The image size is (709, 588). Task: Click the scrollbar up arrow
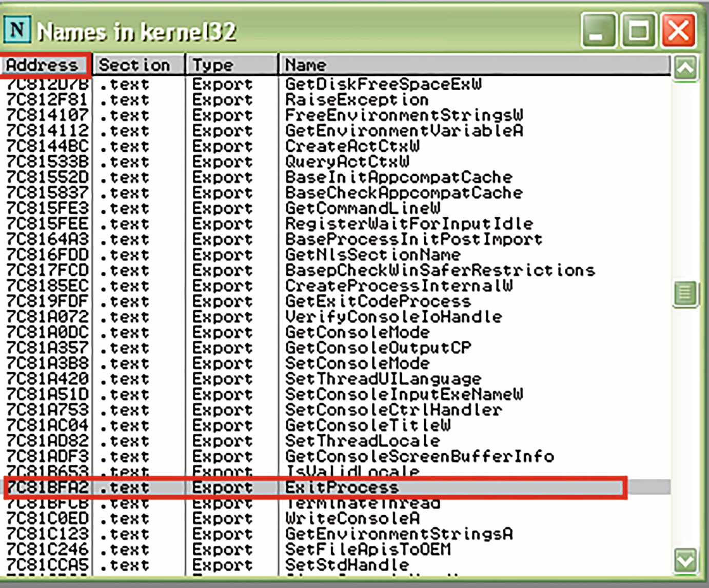(x=686, y=67)
